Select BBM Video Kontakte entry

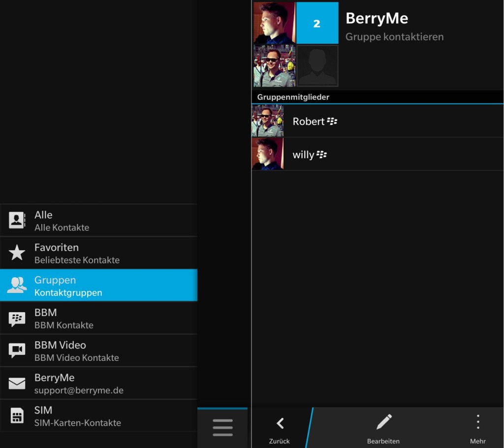coord(98,351)
